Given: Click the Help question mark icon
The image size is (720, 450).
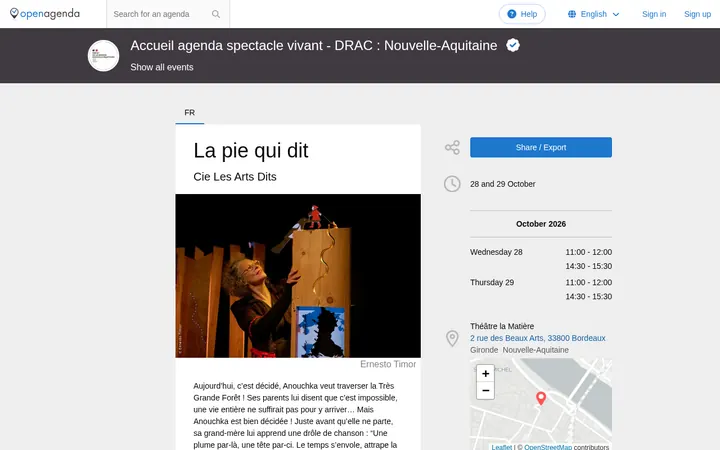Looking at the screenshot, I should [x=512, y=14].
